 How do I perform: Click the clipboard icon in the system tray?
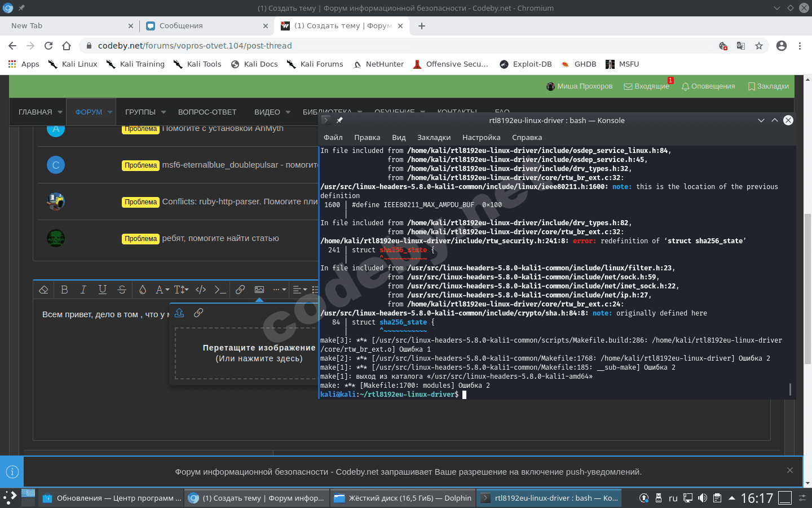717,498
